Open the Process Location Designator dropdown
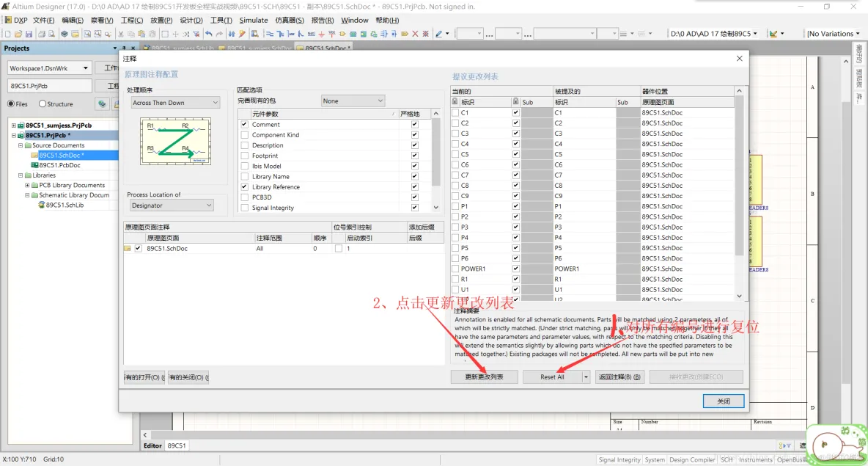The height and width of the screenshot is (466, 868). click(x=172, y=205)
